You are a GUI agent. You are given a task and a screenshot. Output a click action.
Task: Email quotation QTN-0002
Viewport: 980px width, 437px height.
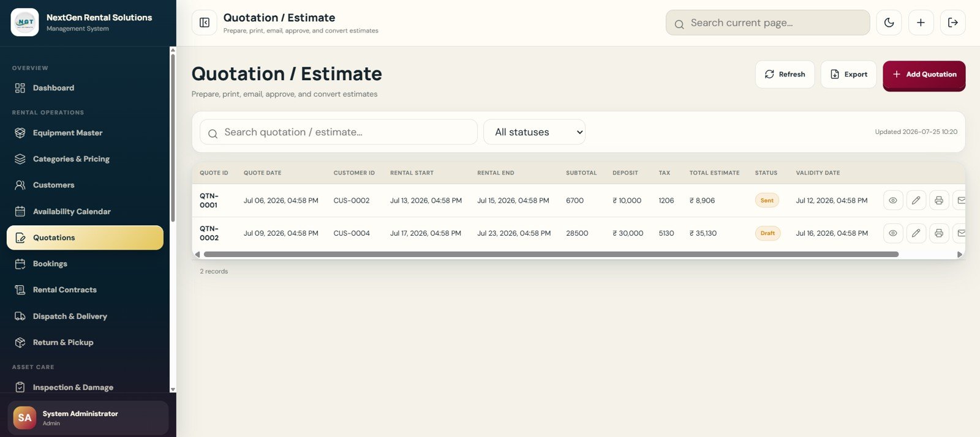[x=960, y=233]
